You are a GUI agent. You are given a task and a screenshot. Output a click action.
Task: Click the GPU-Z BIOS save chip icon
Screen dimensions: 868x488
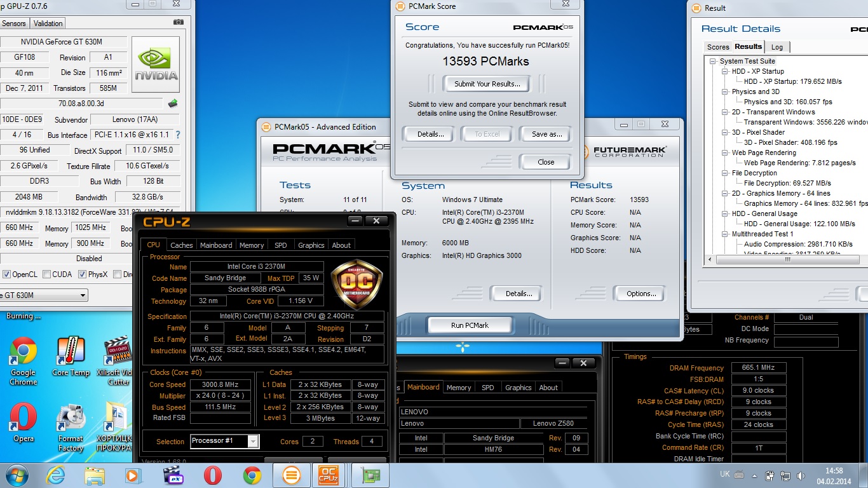tap(172, 104)
